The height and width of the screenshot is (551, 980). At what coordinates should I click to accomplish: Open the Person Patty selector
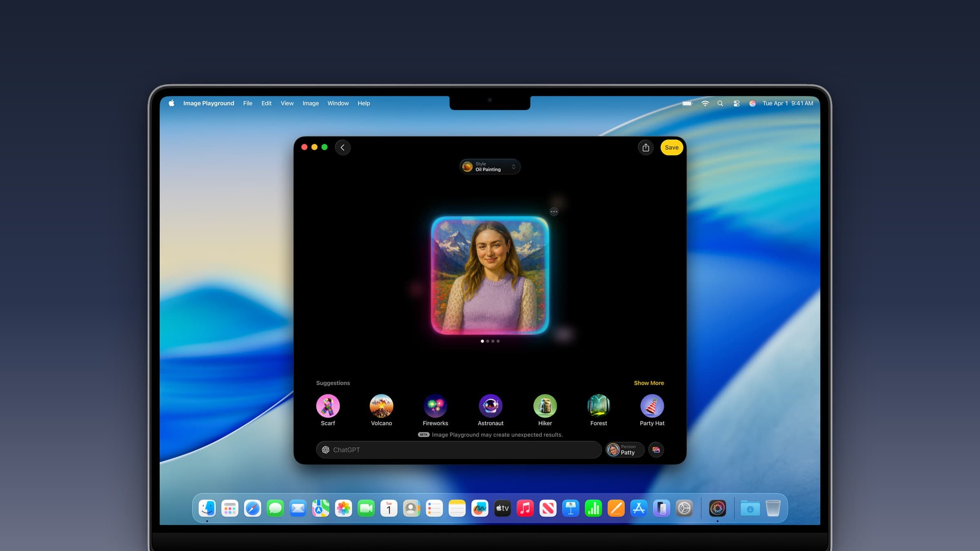[625, 450]
